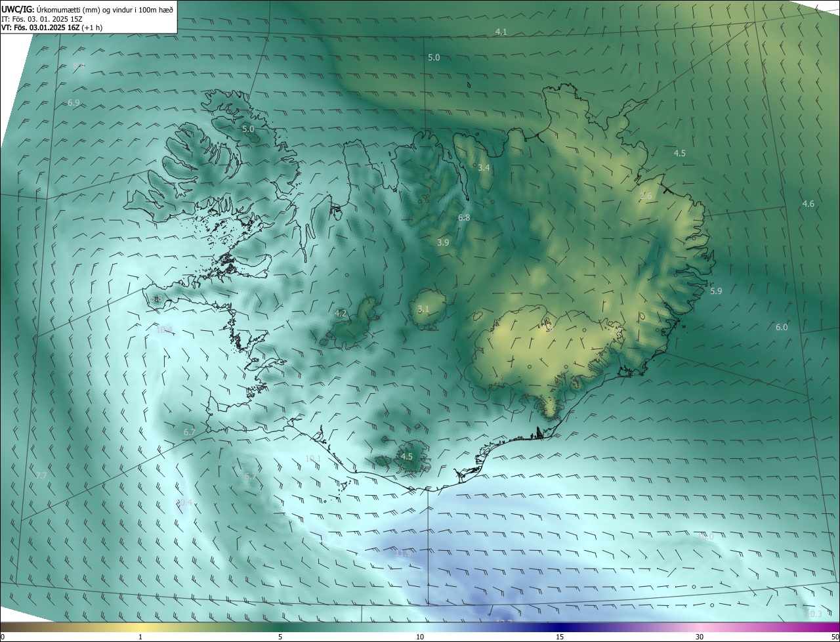
Task: Click the 7.7 value on the map
Action: pos(41,475)
